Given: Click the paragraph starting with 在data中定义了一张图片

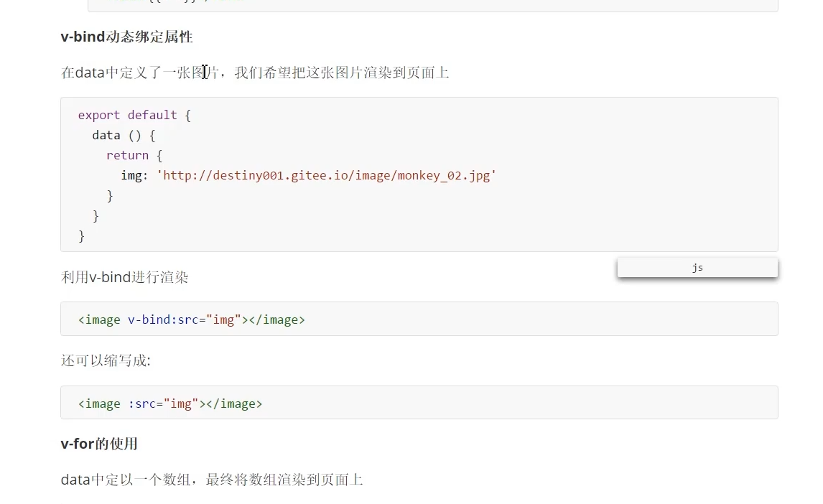Looking at the screenshot, I should click(255, 73).
